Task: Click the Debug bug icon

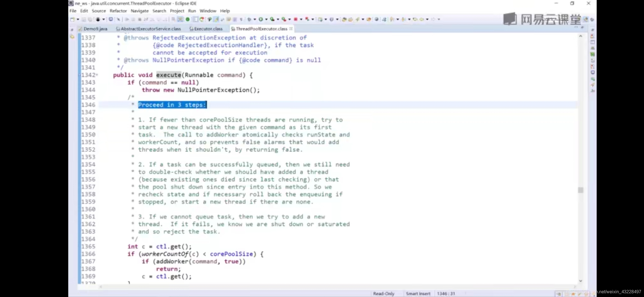Action: coord(249,19)
